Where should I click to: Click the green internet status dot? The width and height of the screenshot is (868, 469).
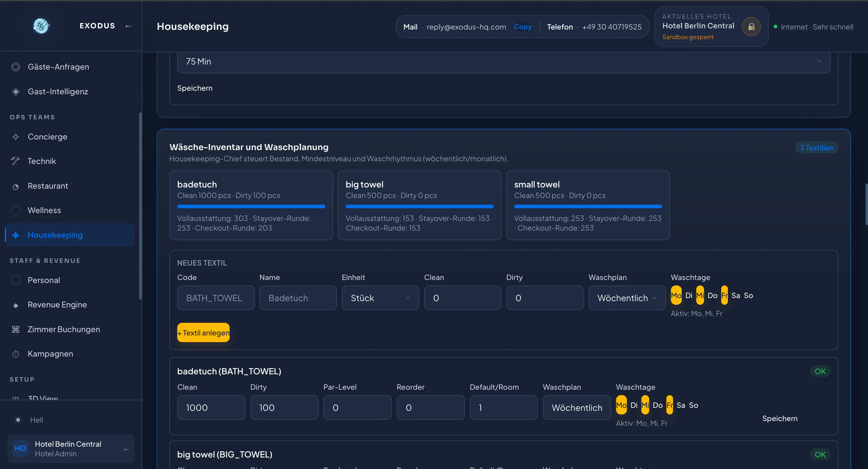[775, 27]
